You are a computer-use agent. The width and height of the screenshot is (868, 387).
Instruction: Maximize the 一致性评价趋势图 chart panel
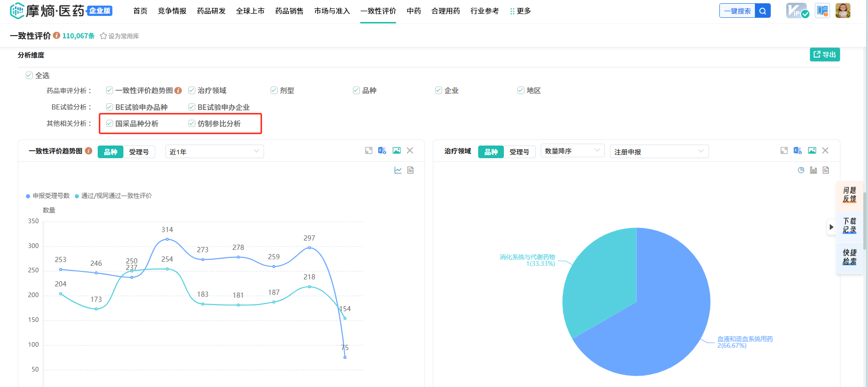(x=369, y=151)
